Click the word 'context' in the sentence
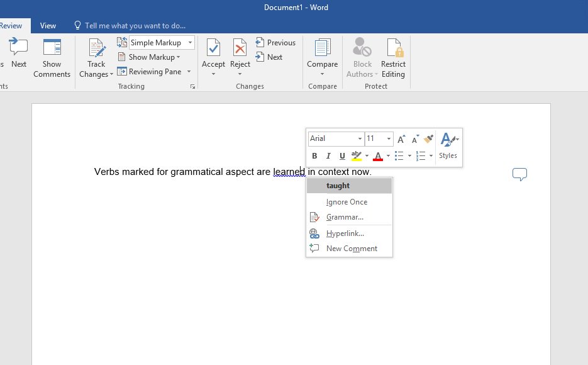Viewport: 588px width, 365px height. tap(333, 172)
